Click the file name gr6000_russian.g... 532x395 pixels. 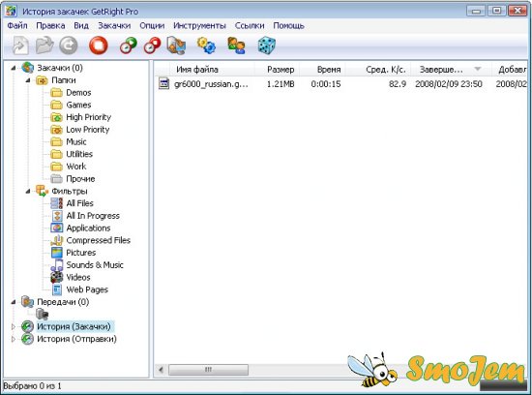point(211,84)
